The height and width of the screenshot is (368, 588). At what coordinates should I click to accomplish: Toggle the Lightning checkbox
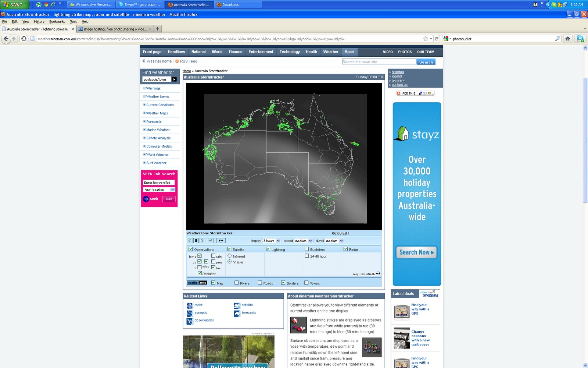coord(268,249)
